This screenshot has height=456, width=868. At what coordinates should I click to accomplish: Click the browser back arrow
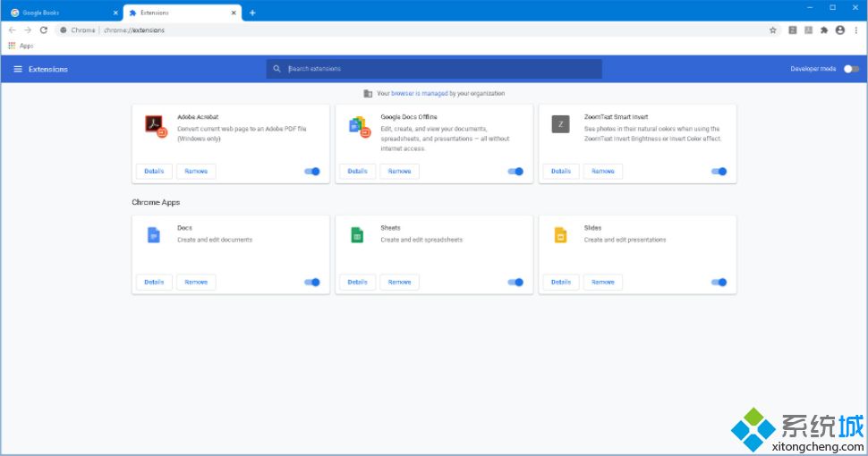coord(13,30)
